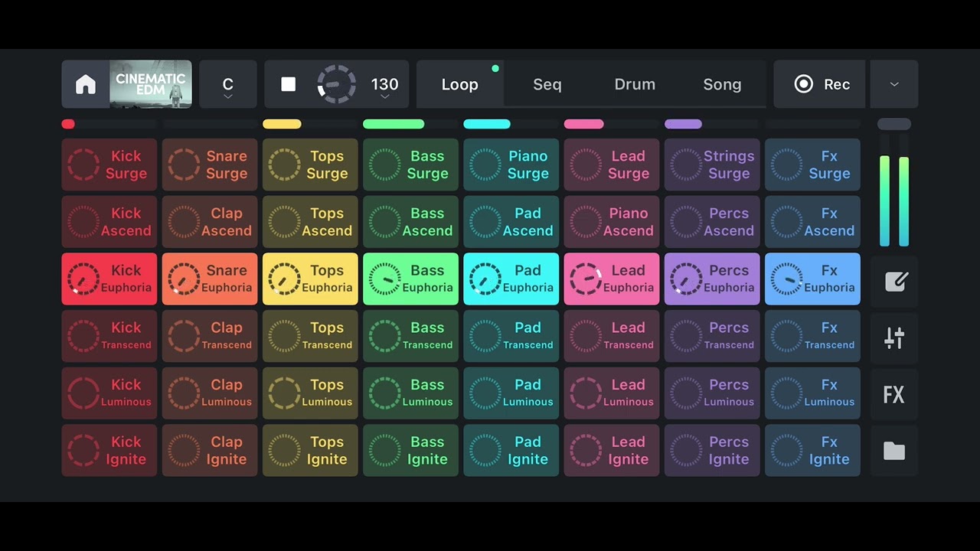Trigger the Strings Surge loop pad
This screenshot has height=551, width=980.
tap(712, 165)
